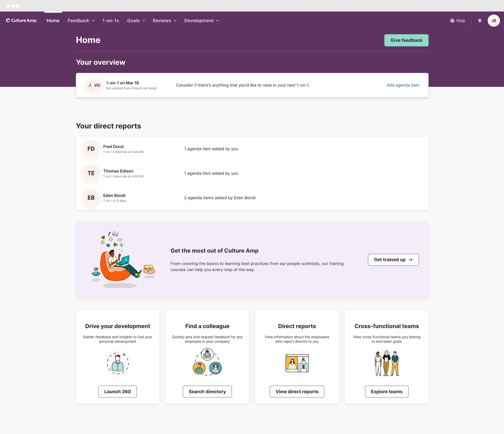Screen dimensions: 504x434
Task: Click Thomas Edison's TE avatar
Action: coord(91,173)
